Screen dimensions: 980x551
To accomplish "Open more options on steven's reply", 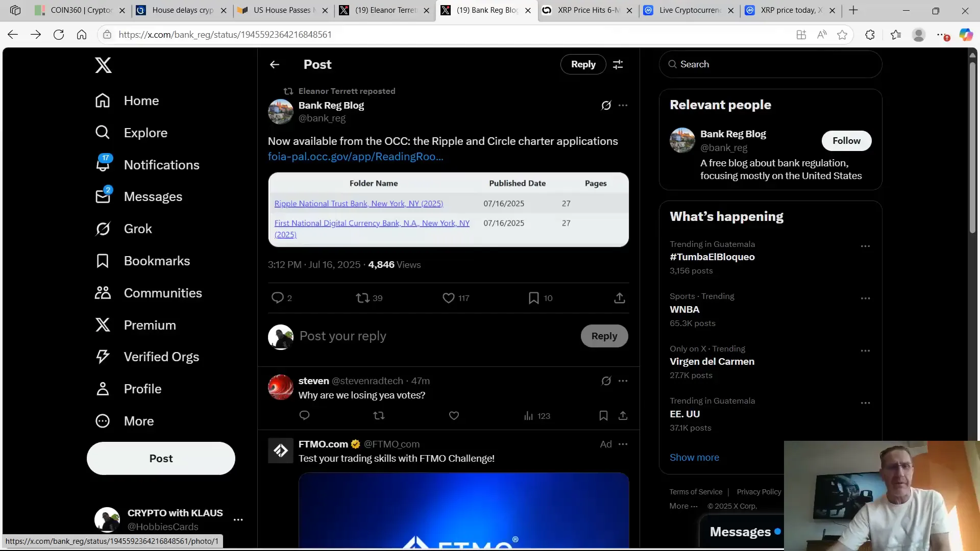I will [x=623, y=381].
